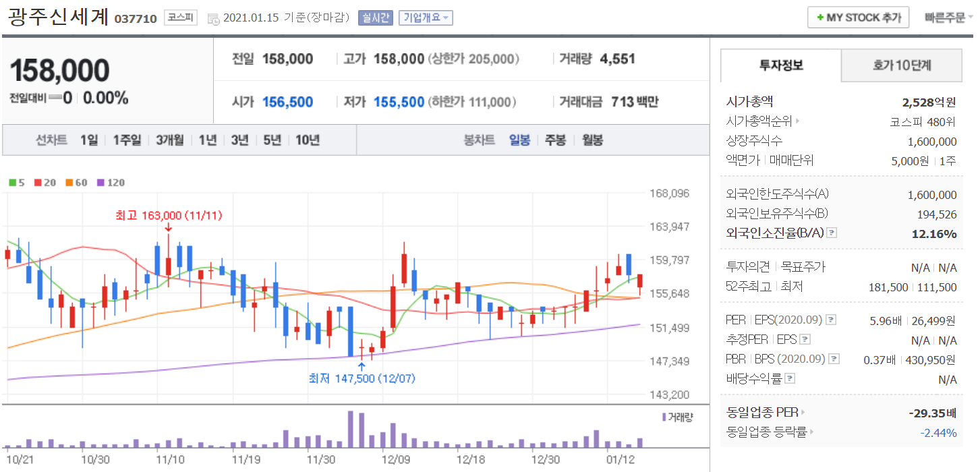
Task: Click the 동일업종 등락률 link
Action: 769,432
